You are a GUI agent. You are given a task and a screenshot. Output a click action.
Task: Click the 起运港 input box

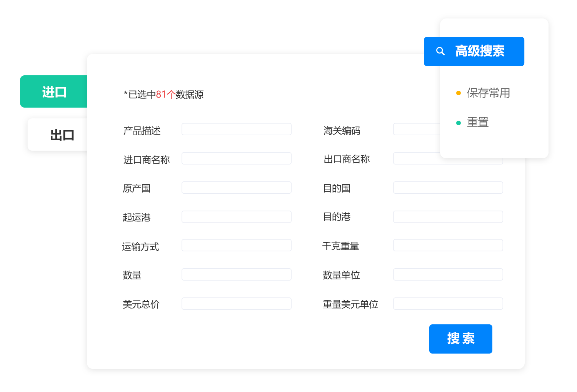pyautogui.click(x=236, y=217)
